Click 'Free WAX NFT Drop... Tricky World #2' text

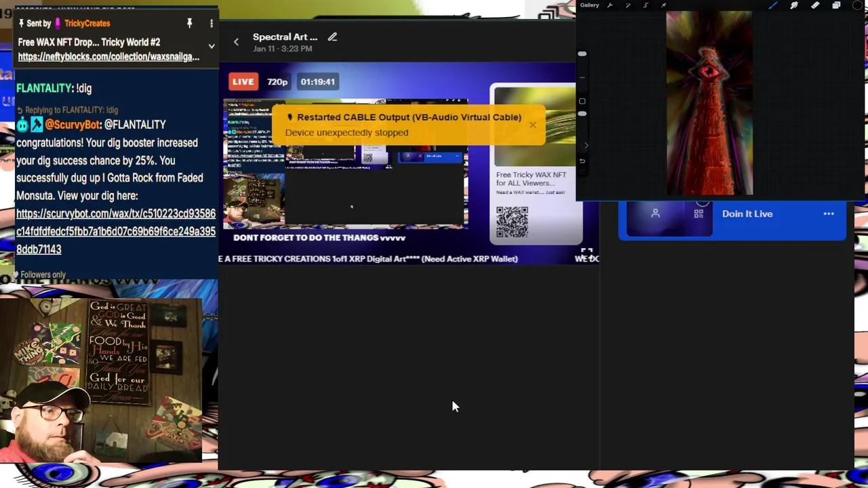(89, 43)
